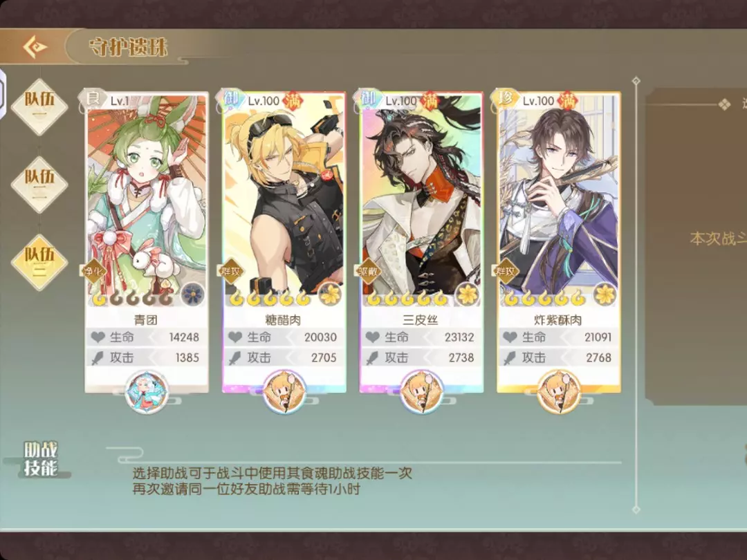Tap the chibi avatar under 炸紫酥肉

(x=558, y=391)
